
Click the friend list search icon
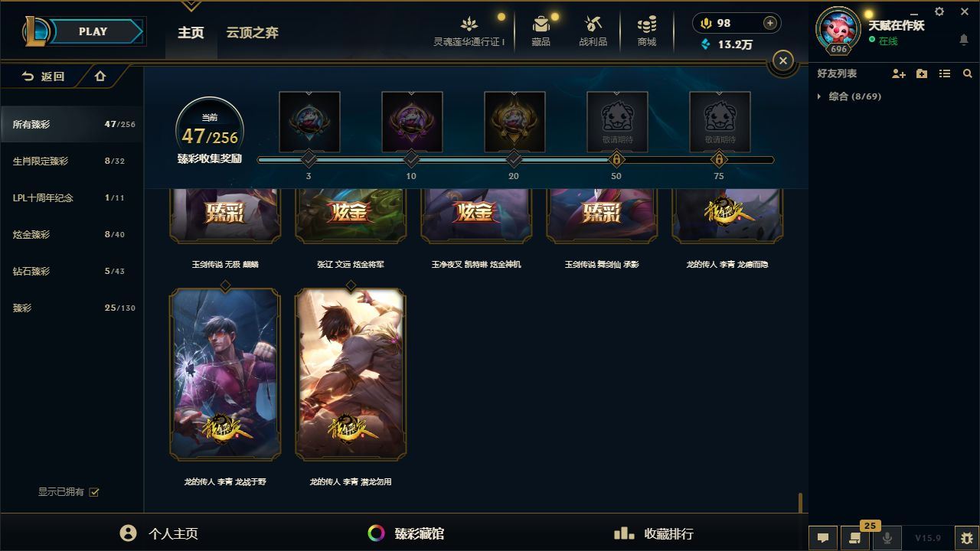pyautogui.click(x=968, y=73)
